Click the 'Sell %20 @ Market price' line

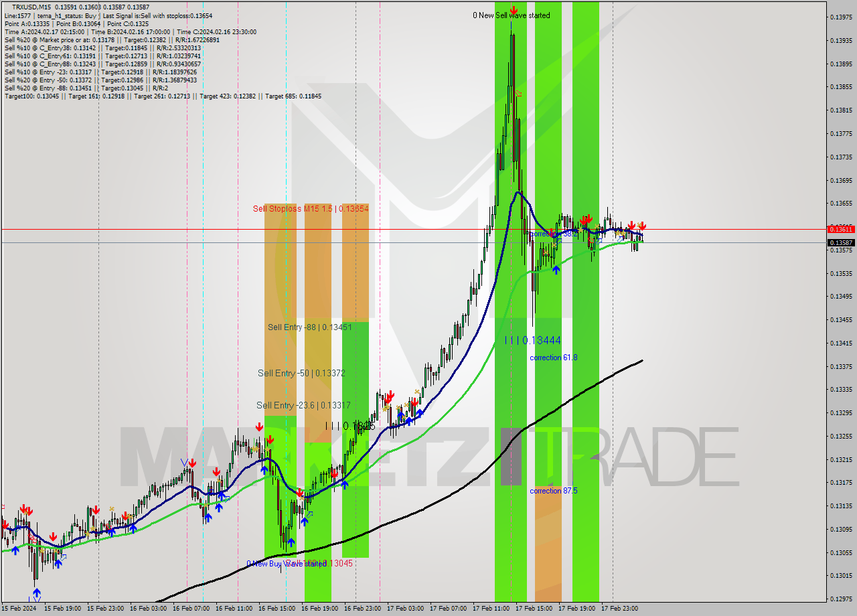(x=112, y=40)
